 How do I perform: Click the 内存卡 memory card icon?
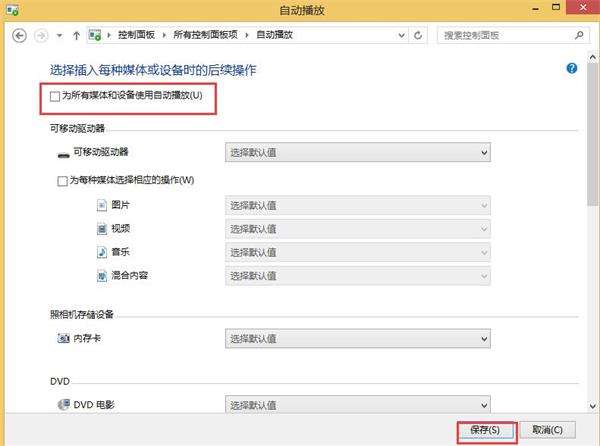[x=63, y=338]
